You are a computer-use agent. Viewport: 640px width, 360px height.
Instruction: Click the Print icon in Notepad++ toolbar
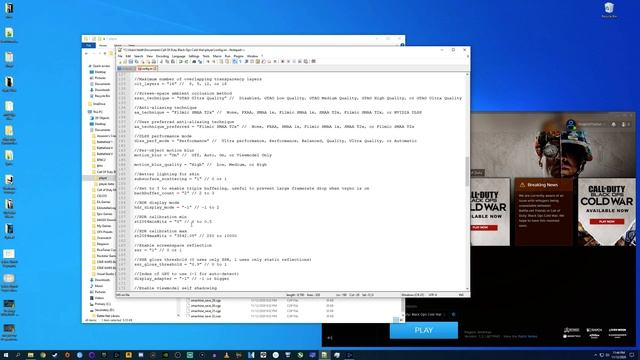(154, 62)
